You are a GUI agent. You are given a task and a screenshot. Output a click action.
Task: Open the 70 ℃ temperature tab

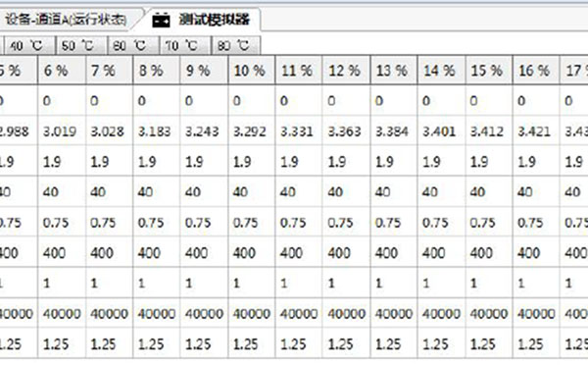[x=185, y=46]
